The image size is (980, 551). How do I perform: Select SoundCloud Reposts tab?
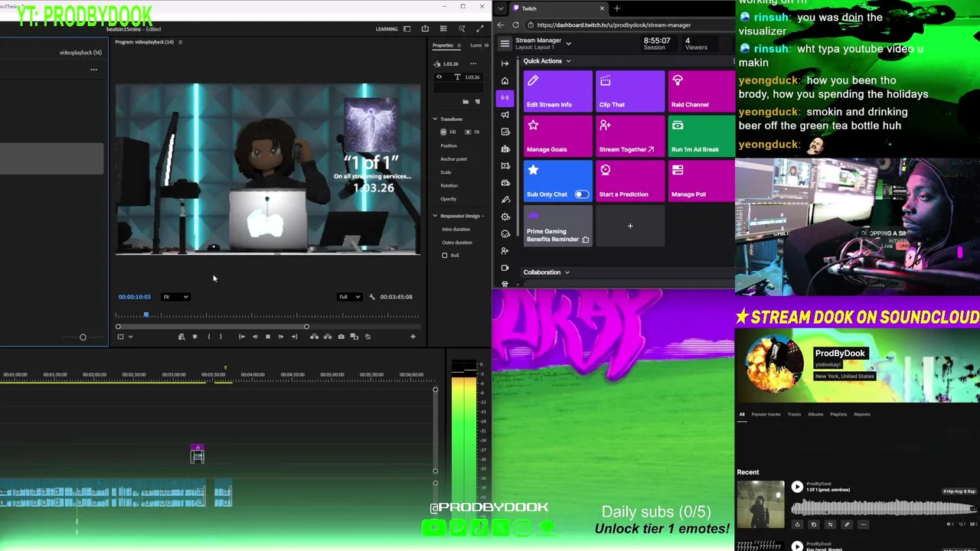click(862, 415)
